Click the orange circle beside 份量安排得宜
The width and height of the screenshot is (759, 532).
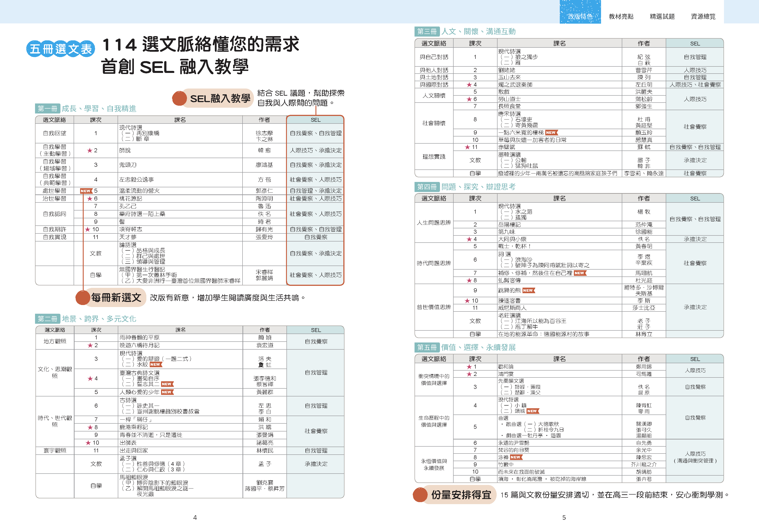pyautogui.click(x=420, y=495)
